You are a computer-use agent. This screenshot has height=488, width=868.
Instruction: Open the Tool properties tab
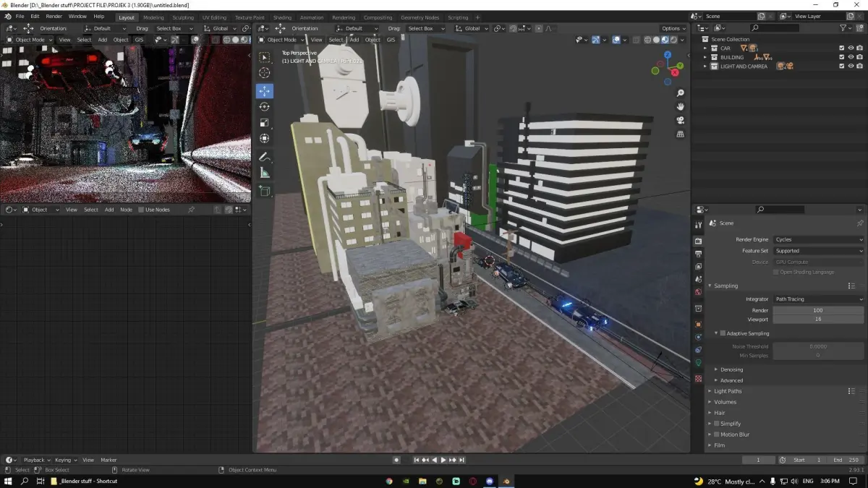click(x=698, y=226)
